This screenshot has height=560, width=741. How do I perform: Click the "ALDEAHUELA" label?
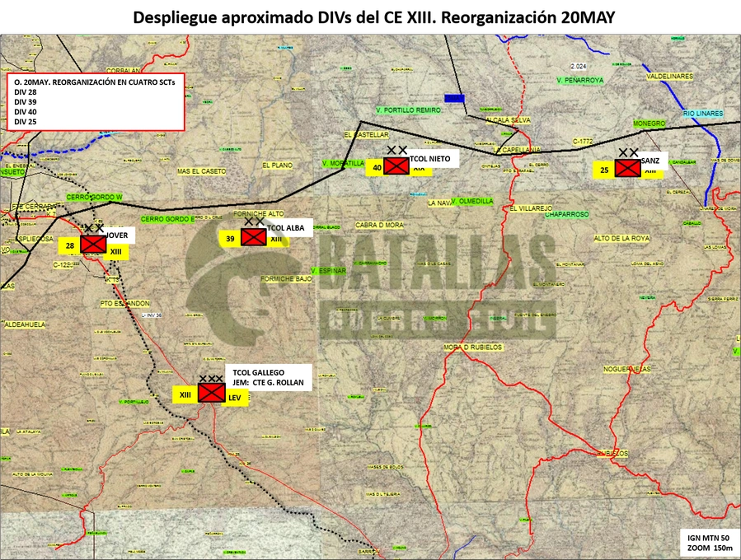pyautogui.click(x=25, y=324)
